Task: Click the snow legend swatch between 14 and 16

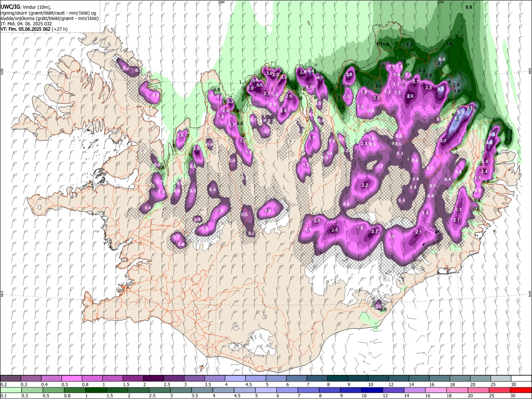Action: 419,379
